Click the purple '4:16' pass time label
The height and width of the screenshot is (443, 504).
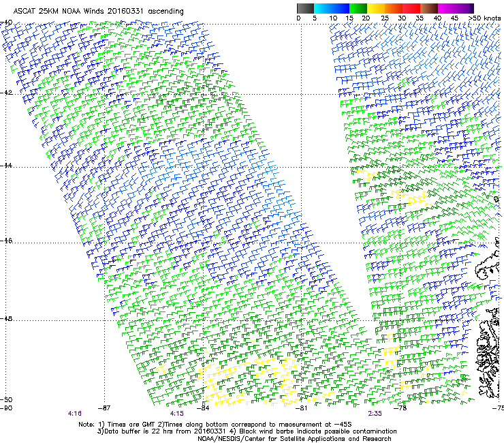point(74,414)
